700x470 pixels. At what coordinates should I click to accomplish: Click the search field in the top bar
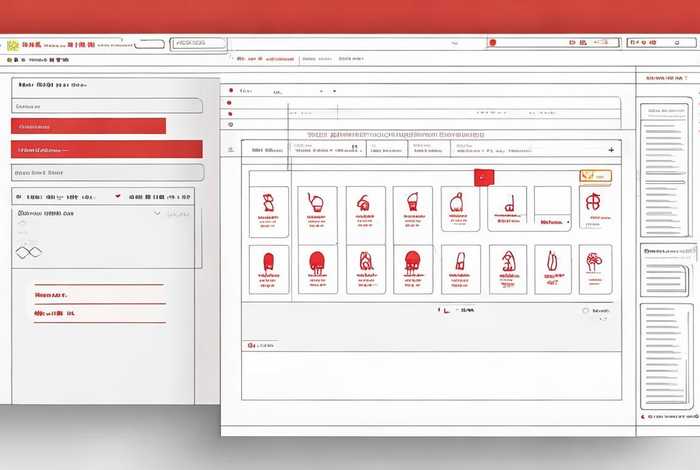(200, 44)
